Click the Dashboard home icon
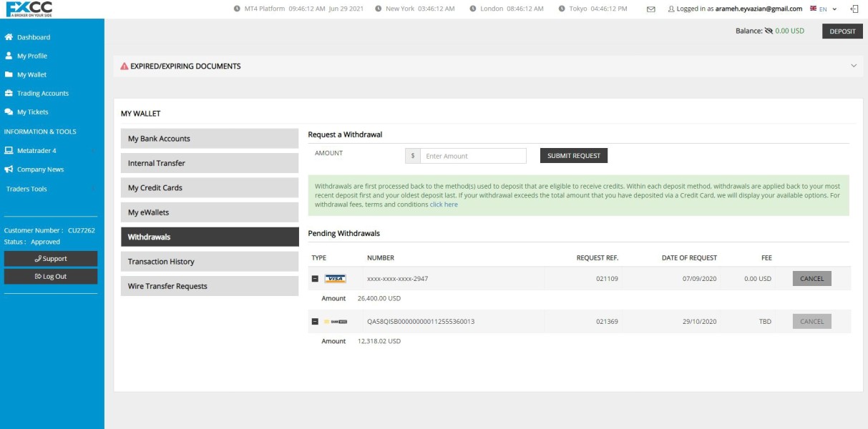This screenshot has width=868, height=429. tap(9, 37)
